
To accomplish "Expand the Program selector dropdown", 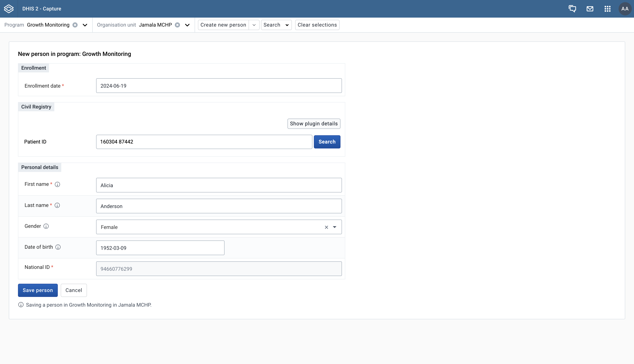I will tap(85, 25).
